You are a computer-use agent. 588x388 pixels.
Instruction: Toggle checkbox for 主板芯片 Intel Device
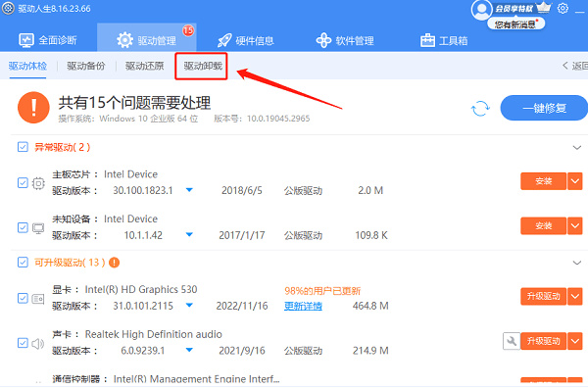tap(23, 183)
